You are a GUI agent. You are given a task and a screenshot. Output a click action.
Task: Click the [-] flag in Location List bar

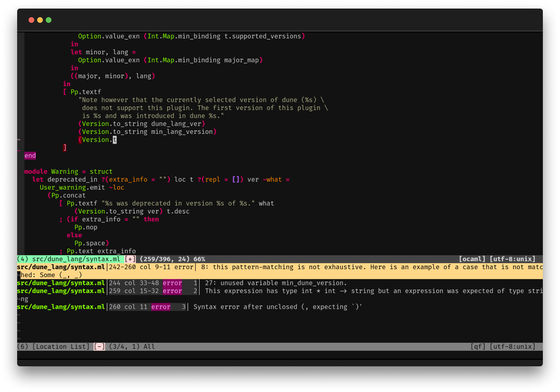[99, 347]
